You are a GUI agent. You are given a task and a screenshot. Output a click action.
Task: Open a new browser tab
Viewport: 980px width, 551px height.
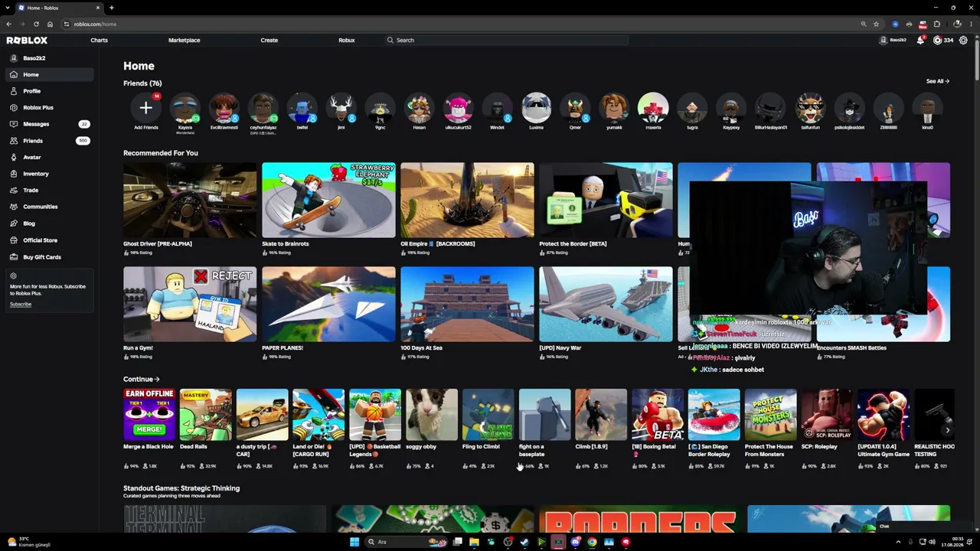112,8
